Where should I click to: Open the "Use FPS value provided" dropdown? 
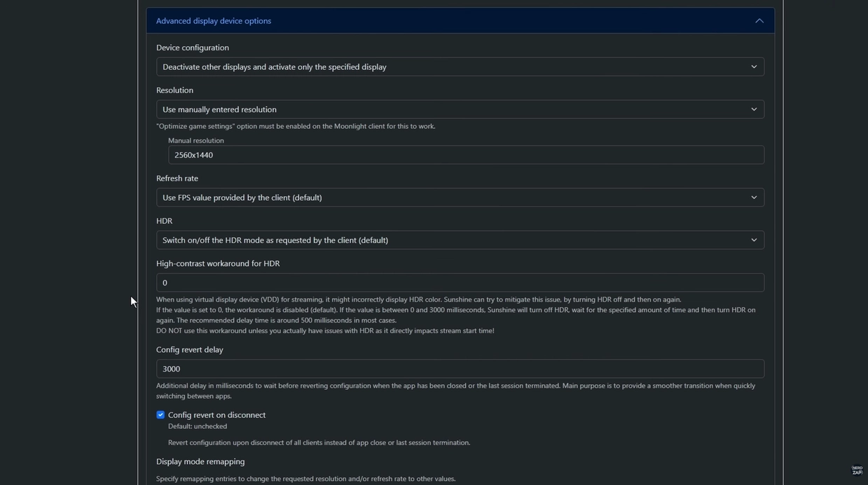tap(448, 198)
